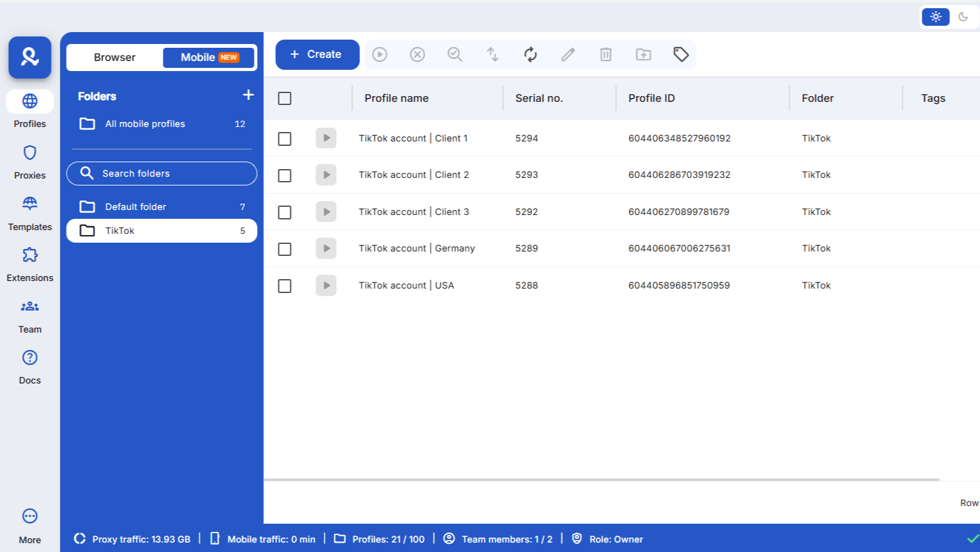
Task: Check the TikTok account | Client 2 row
Action: tap(284, 175)
